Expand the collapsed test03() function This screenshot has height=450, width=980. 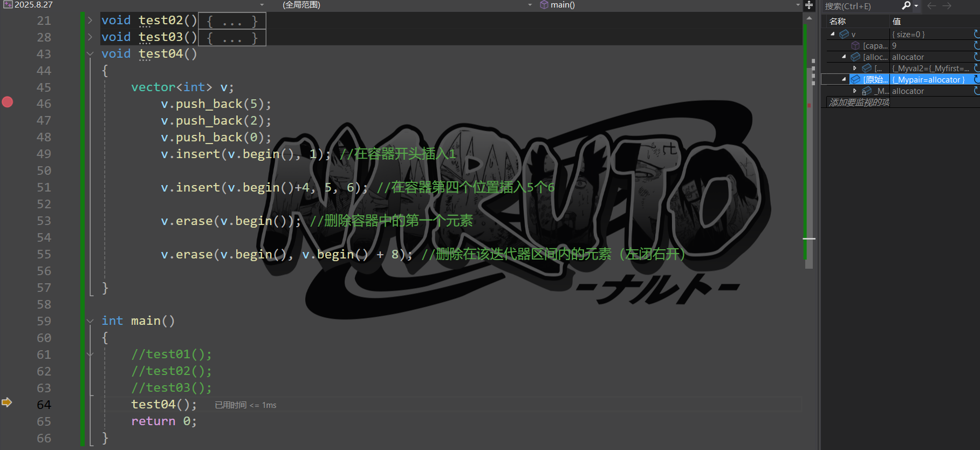tap(90, 37)
